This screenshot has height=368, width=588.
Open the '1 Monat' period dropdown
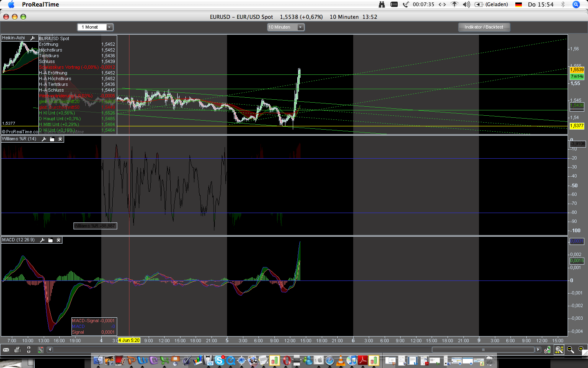point(95,27)
